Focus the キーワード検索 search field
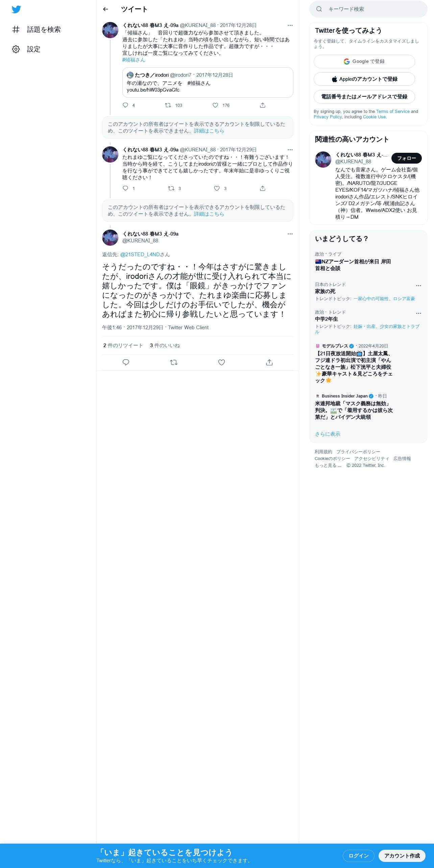 tap(368, 9)
